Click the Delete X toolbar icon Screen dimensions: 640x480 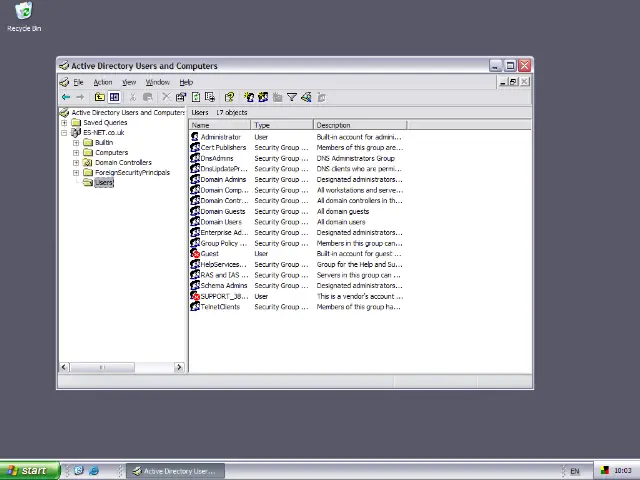tap(166, 97)
